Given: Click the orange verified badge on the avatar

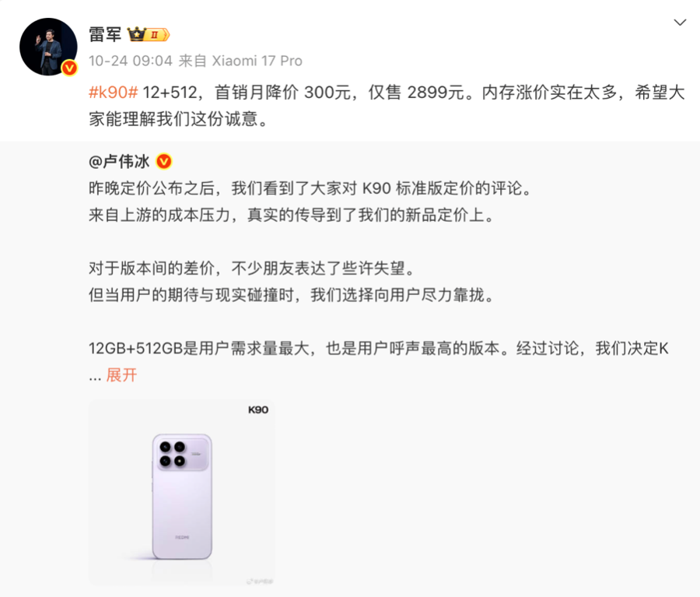Looking at the screenshot, I should (69, 68).
